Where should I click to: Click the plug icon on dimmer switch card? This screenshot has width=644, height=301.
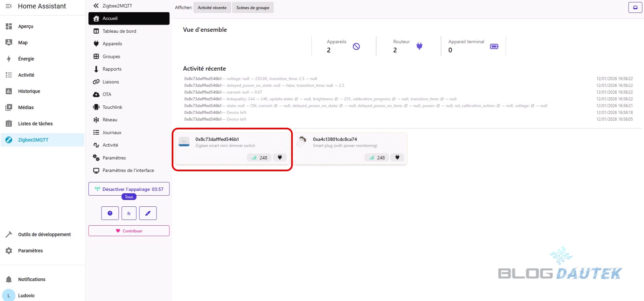click(280, 157)
